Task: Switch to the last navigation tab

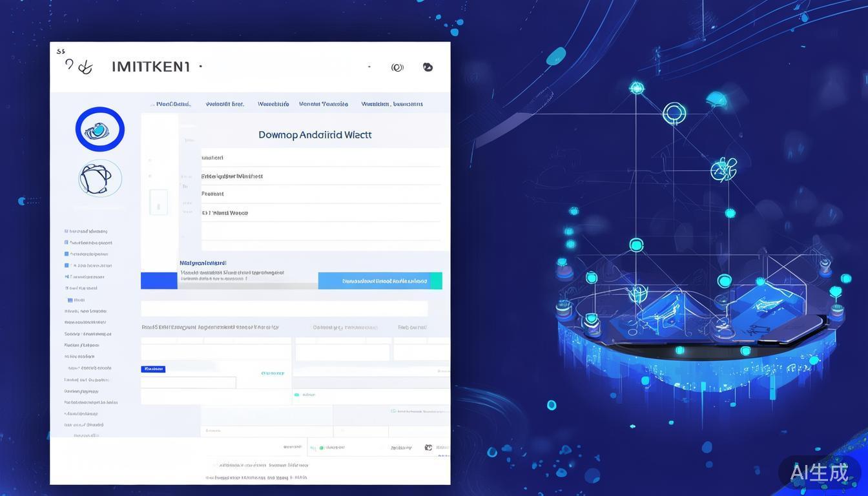Action: [391, 104]
